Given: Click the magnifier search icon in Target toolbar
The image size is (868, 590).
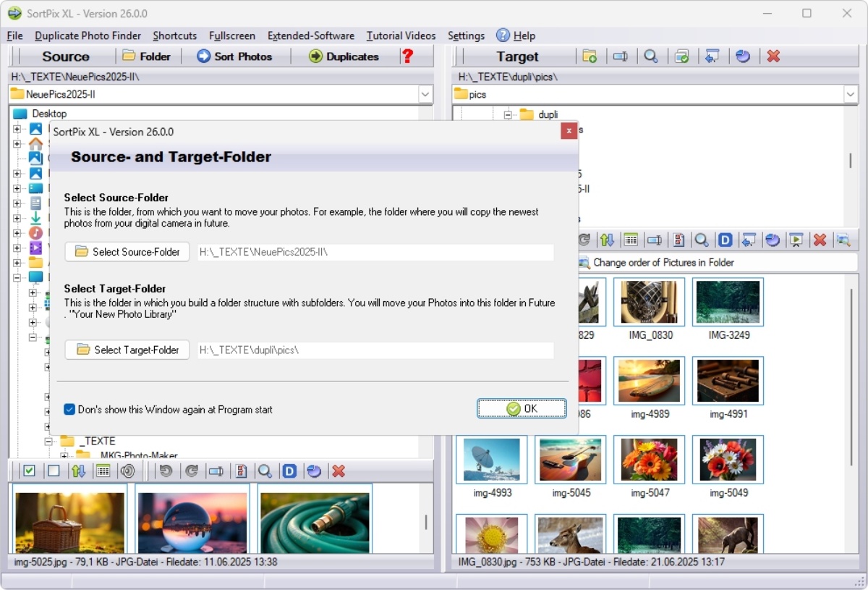Looking at the screenshot, I should 651,56.
